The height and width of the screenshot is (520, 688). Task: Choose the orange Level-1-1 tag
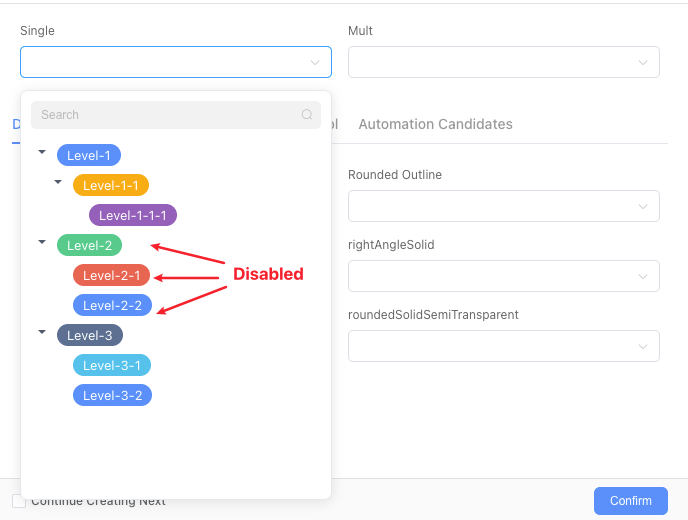coord(111,185)
